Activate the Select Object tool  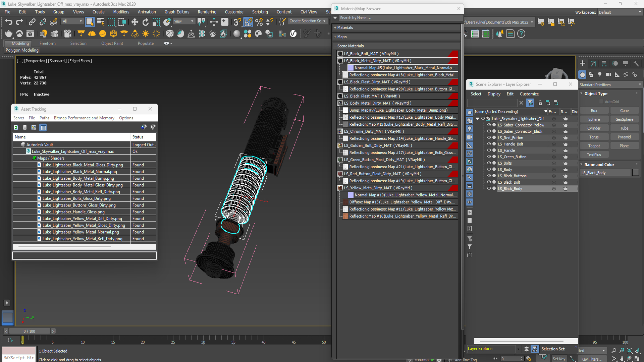90,22
